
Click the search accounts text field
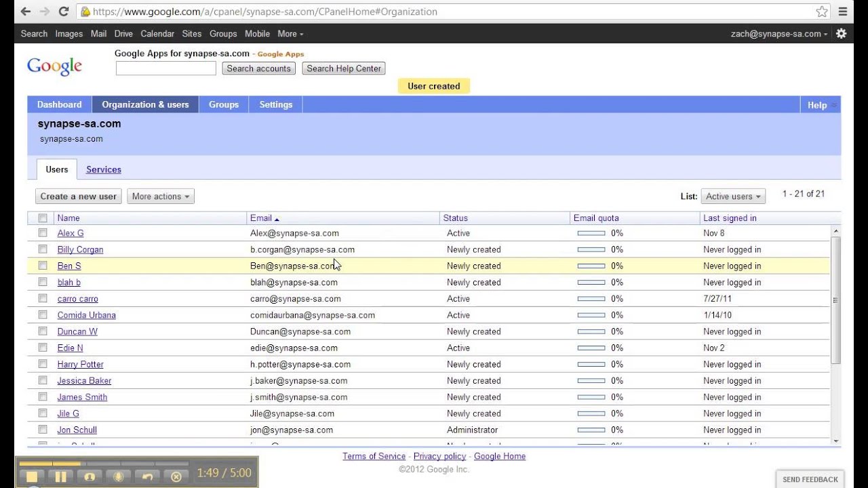166,68
